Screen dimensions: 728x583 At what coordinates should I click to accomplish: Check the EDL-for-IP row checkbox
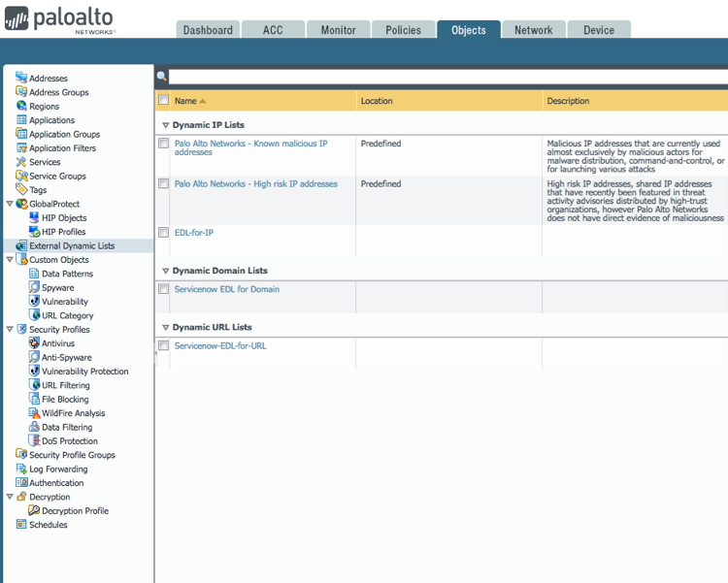coord(163,232)
